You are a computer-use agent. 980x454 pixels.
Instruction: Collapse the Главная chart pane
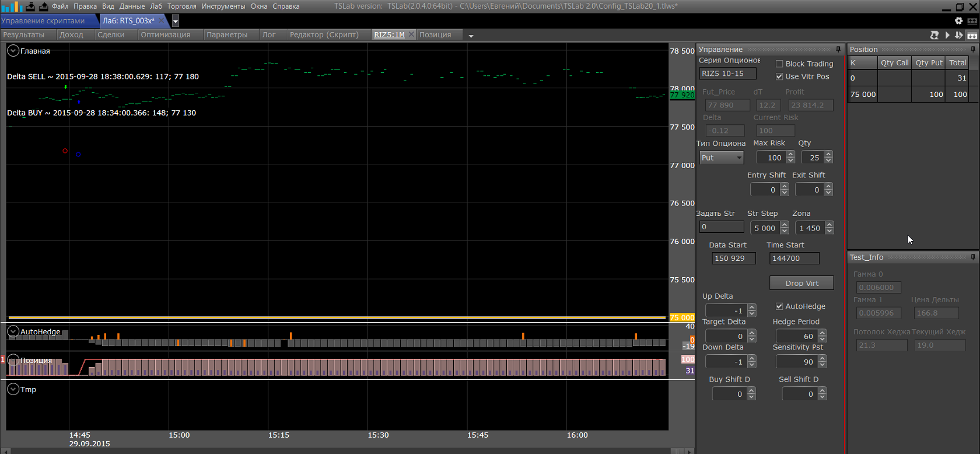point(13,51)
